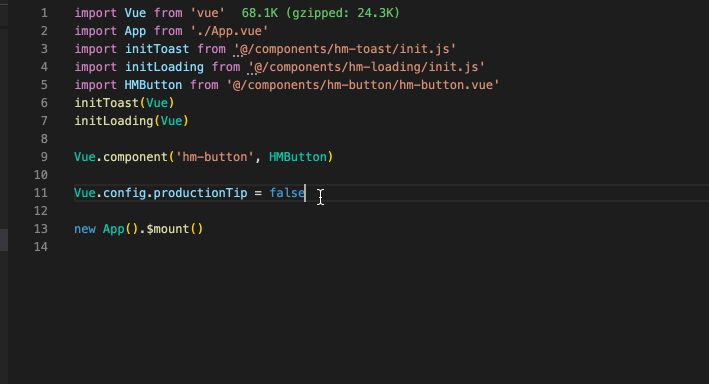Click the false value on line 11
This screenshot has width=709, height=384.
[x=287, y=193]
